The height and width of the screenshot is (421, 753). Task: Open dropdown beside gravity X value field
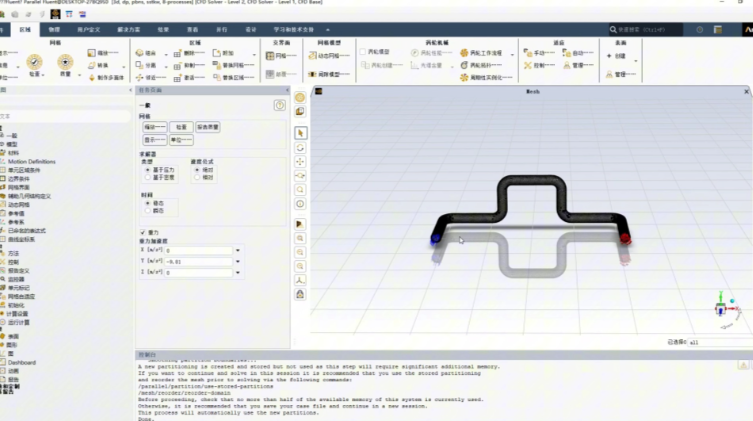point(238,250)
